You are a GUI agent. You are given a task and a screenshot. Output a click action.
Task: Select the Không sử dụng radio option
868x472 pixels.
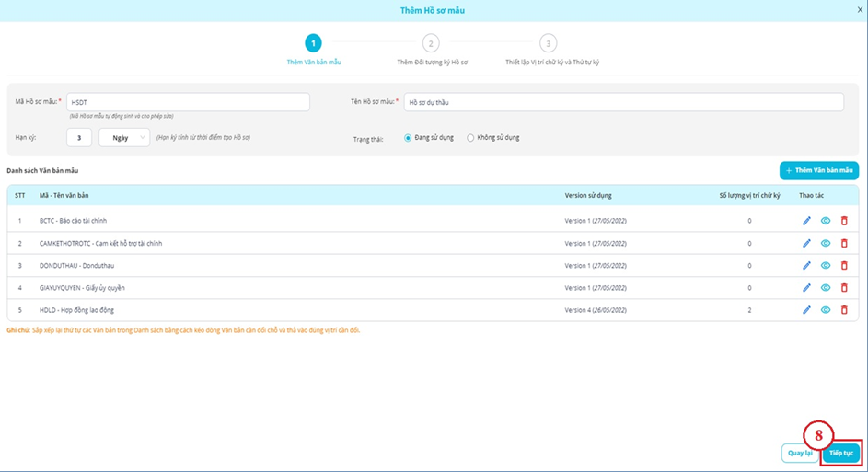click(x=470, y=138)
